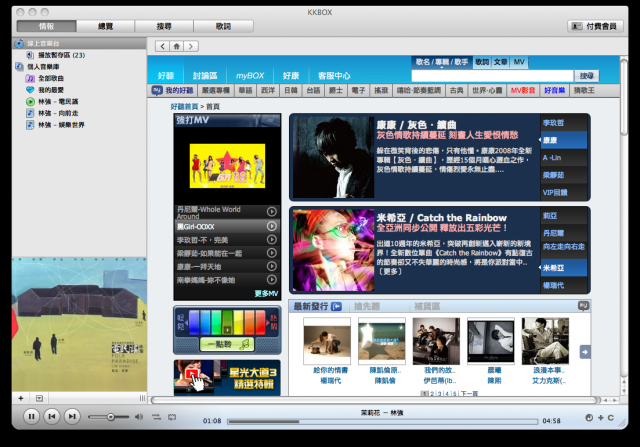Play 李玖哲-不，完美 MV button

coord(271,239)
